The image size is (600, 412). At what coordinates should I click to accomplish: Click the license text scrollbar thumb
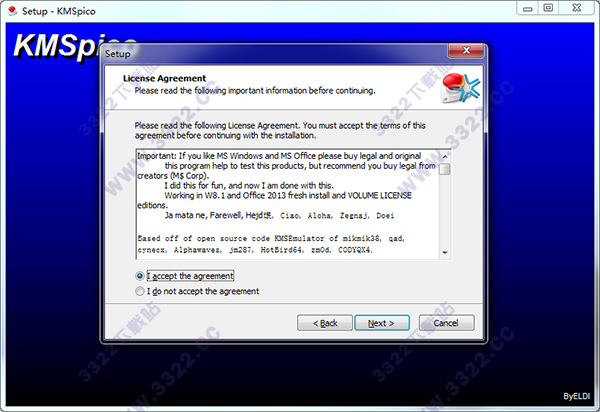click(445, 169)
